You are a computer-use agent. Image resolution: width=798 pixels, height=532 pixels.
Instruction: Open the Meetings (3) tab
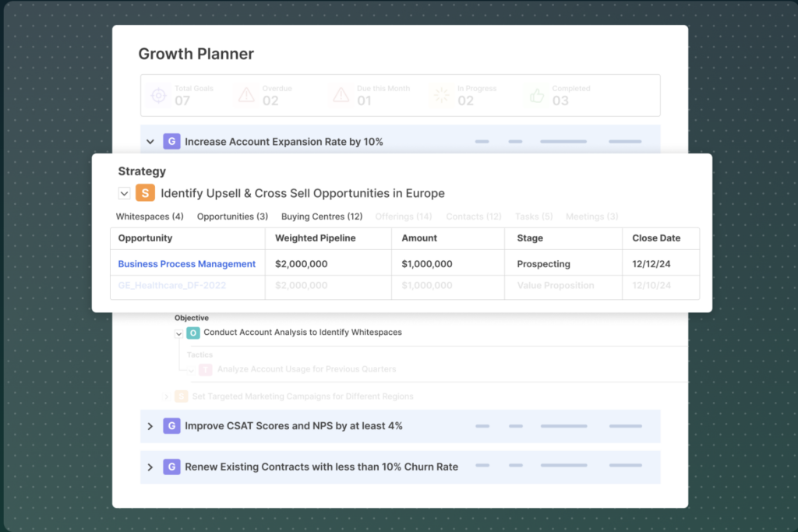[592, 217]
